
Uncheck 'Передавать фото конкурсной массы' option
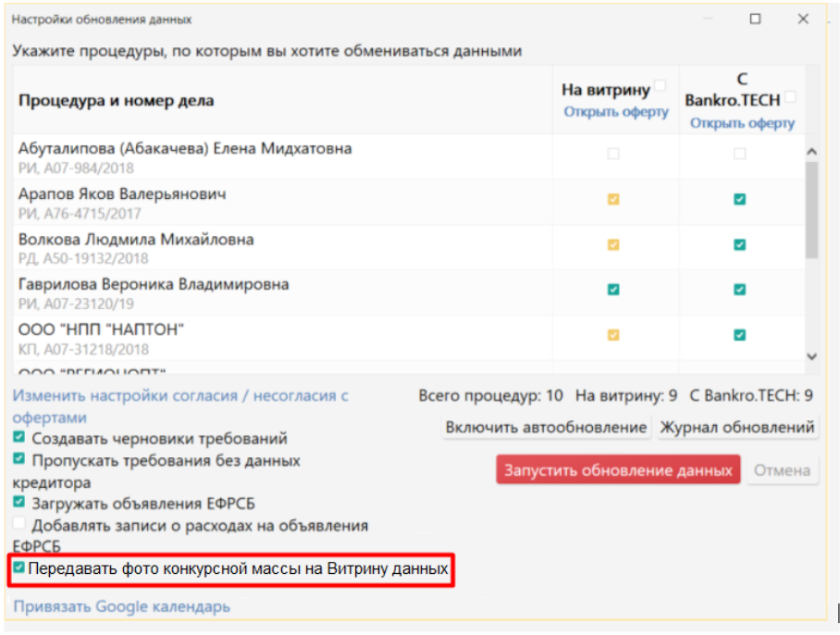tap(19, 568)
